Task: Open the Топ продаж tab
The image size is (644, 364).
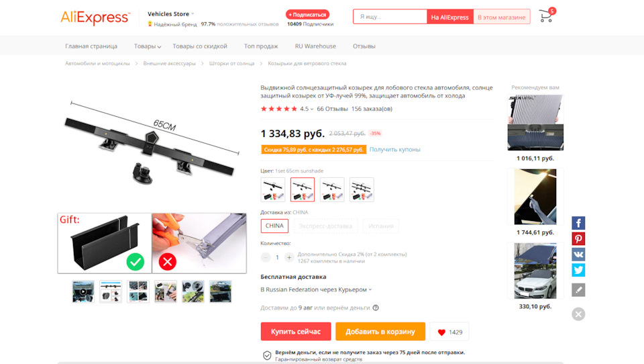Action: [x=261, y=46]
